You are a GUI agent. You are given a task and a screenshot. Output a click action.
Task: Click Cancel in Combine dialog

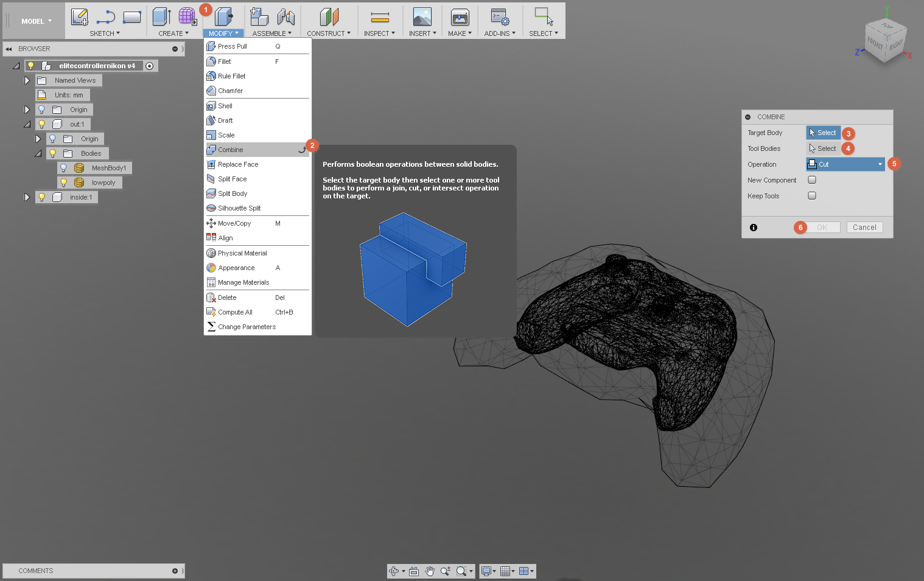[x=864, y=228]
